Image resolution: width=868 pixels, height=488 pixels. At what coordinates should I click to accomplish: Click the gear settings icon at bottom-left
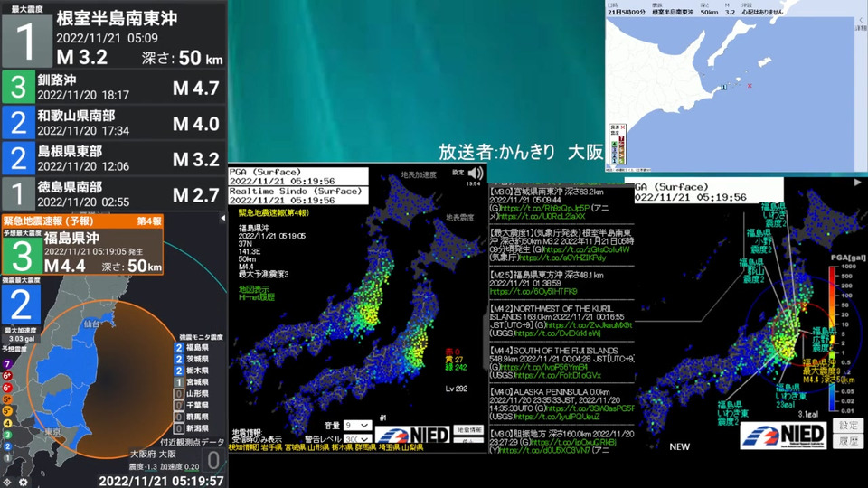(x=23, y=482)
